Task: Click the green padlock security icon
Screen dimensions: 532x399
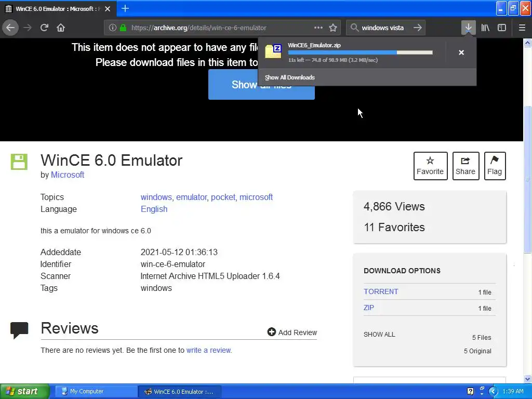Action: [123, 28]
